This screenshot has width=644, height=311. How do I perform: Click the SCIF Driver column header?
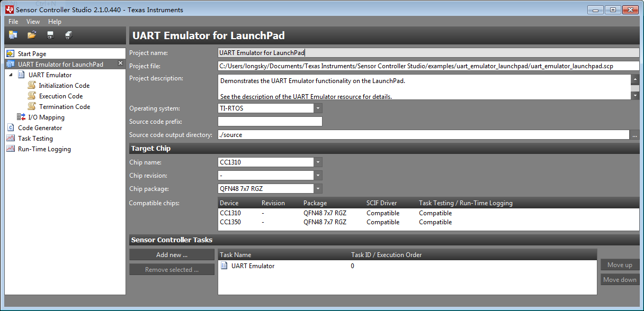[382, 203]
